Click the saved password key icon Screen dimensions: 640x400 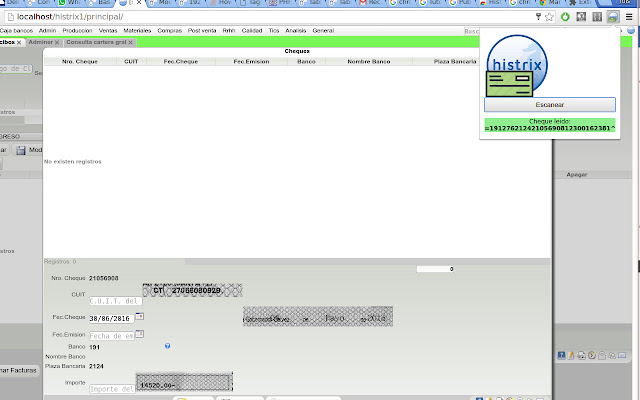(538, 17)
